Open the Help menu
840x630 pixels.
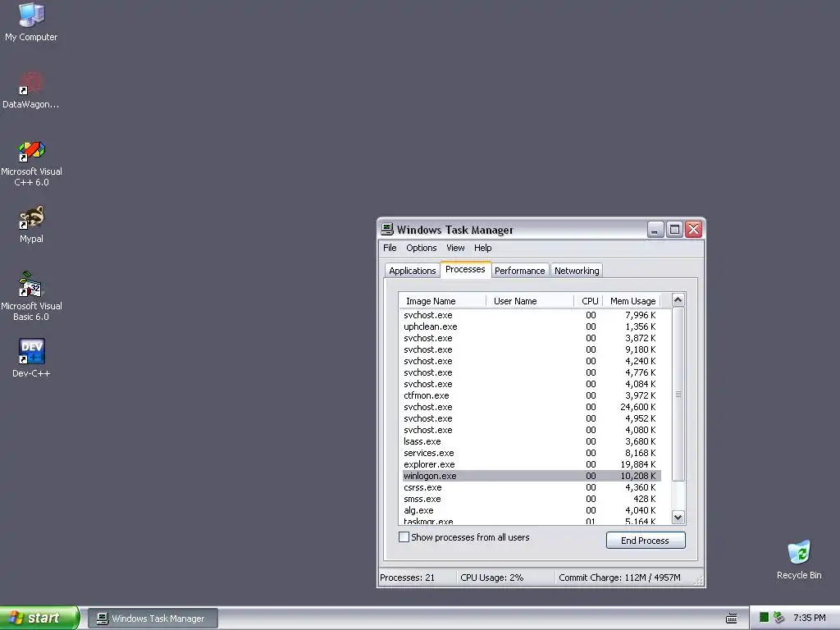[x=482, y=248]
